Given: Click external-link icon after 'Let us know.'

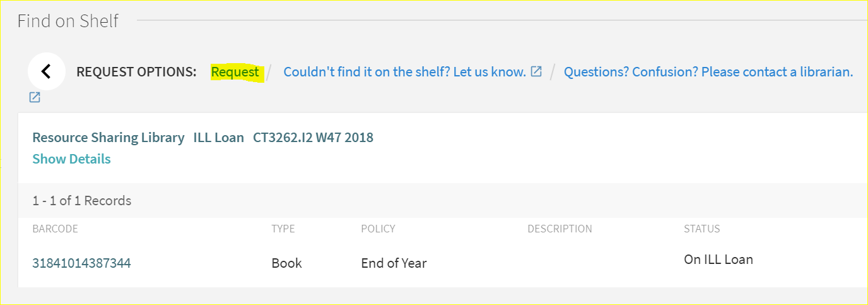Looking at the screenshot, I should (x=536, y=71).
